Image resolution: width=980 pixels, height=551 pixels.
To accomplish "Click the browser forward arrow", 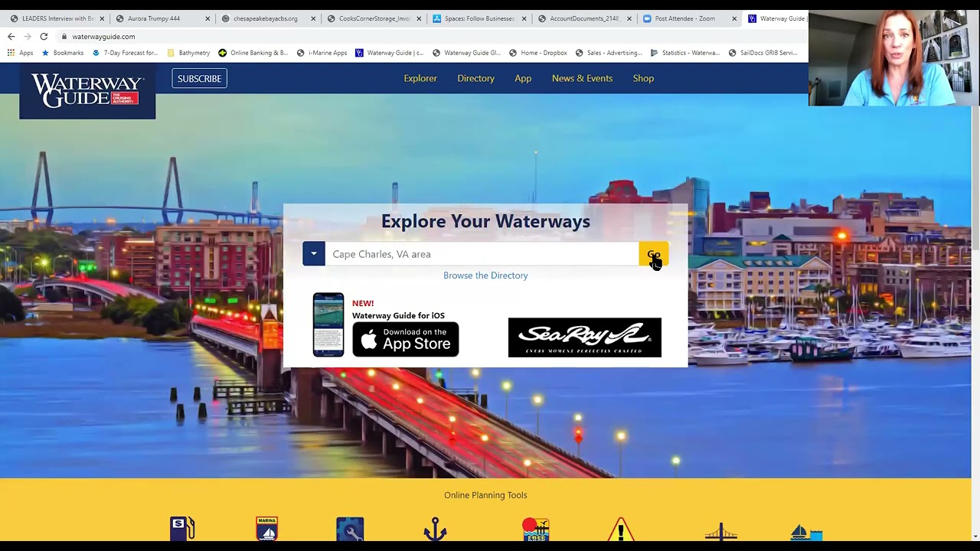I will 28,37.
